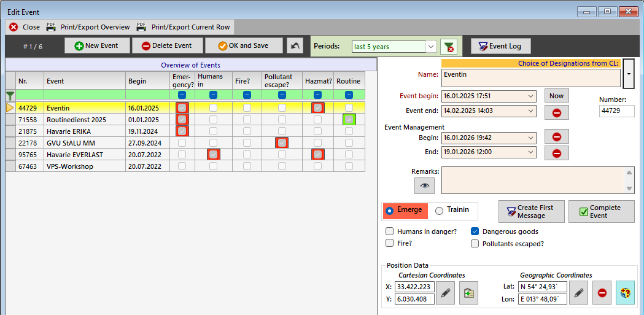Paste coordinates using the clipboard icon

coord(468,293)
